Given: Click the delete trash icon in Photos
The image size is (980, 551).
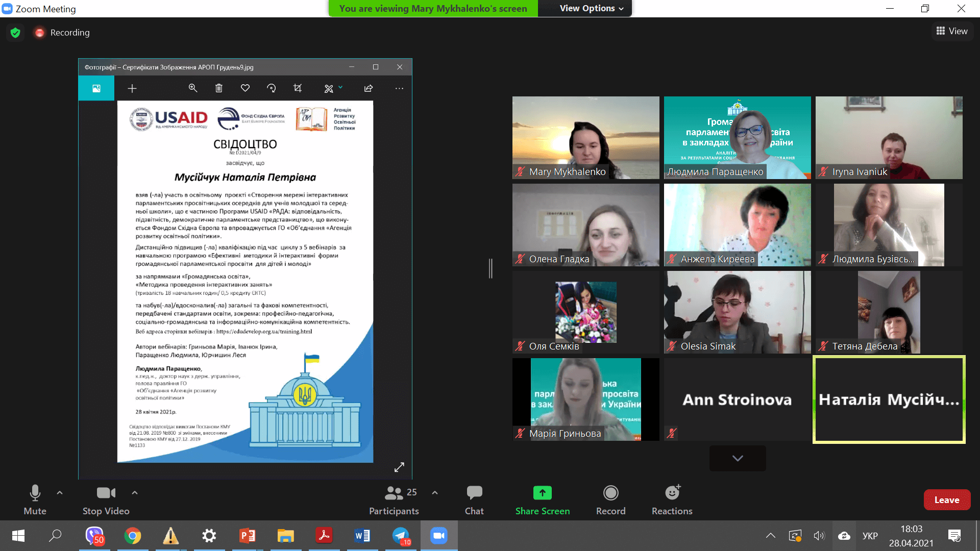Looking at the screenshot, I should [219, 88].
